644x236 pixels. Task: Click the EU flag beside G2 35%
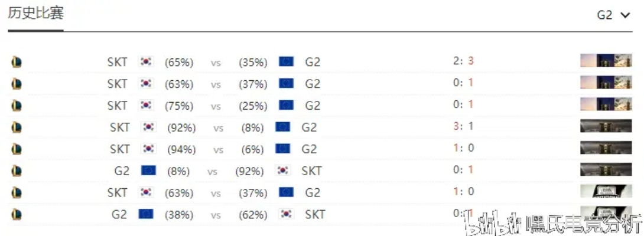287,62
